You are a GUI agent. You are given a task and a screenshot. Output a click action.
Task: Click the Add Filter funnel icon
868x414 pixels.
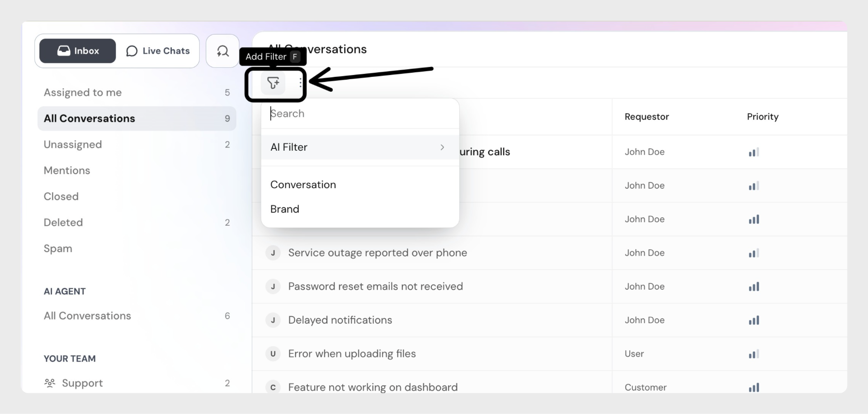273,83
